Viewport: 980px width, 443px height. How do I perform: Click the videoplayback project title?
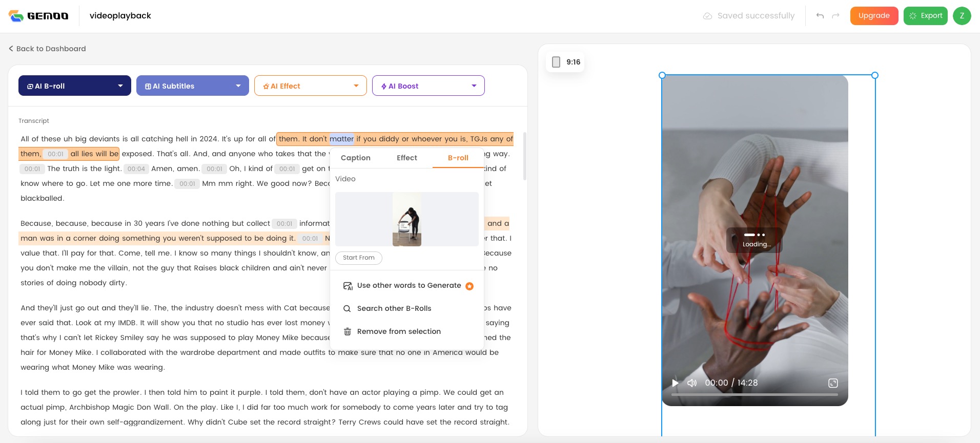pos(120,16)
